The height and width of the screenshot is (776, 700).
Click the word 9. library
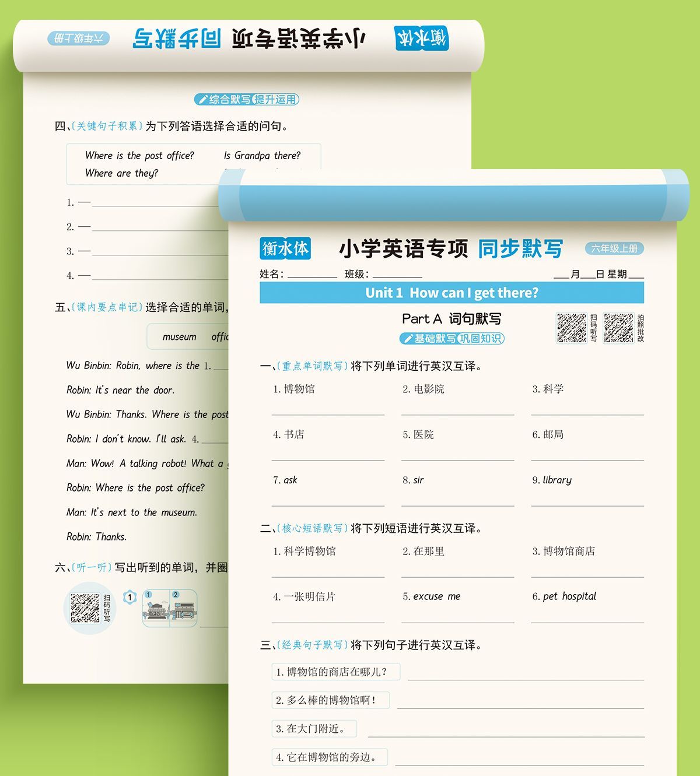tap(552, 480)
